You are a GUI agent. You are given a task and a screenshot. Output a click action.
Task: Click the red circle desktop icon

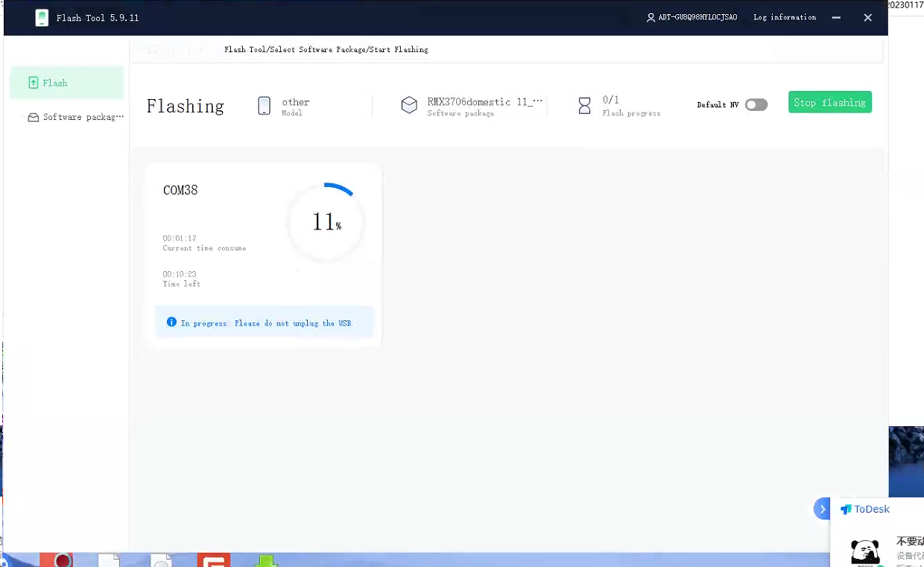click(x=62, y=560)
